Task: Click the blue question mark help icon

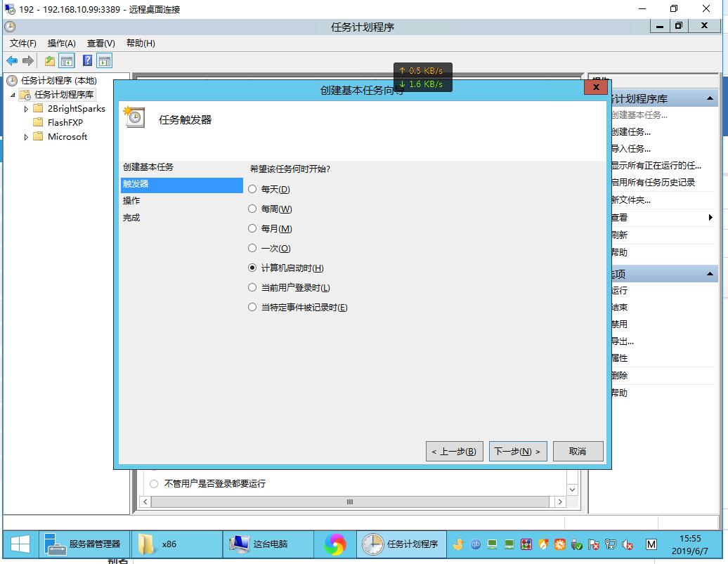Action: (88, 61)
